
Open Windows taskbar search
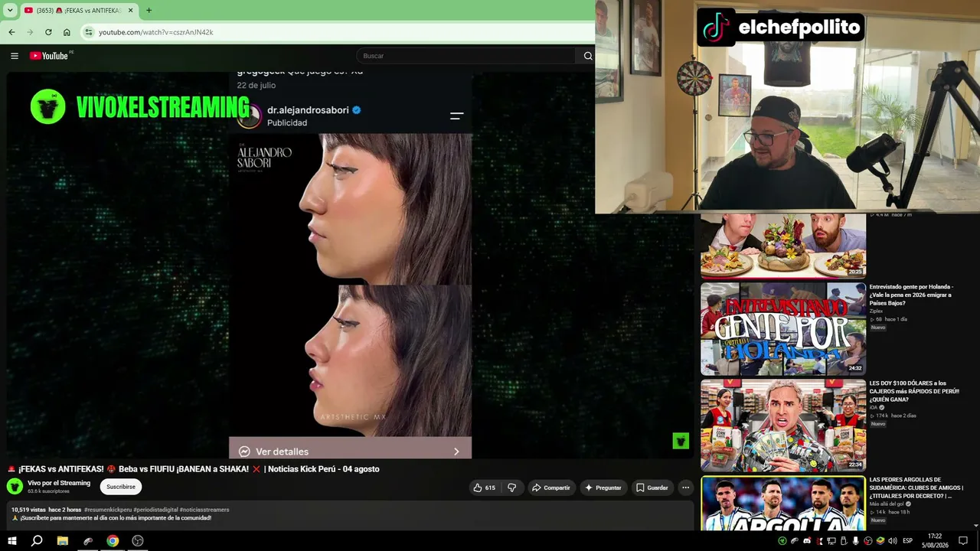[37, 541]
